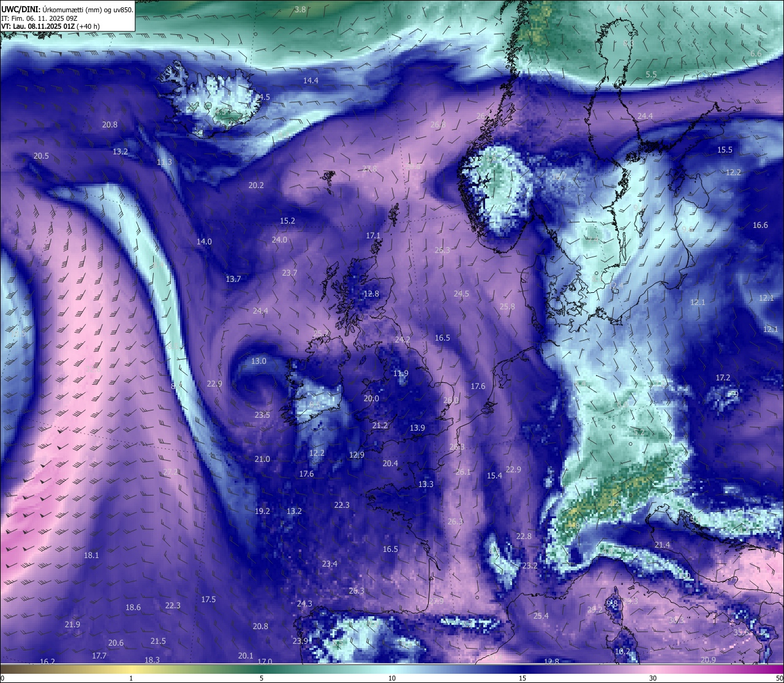
Task: Click the 5 tick on the color scale
Action: (x=262, y=678)
